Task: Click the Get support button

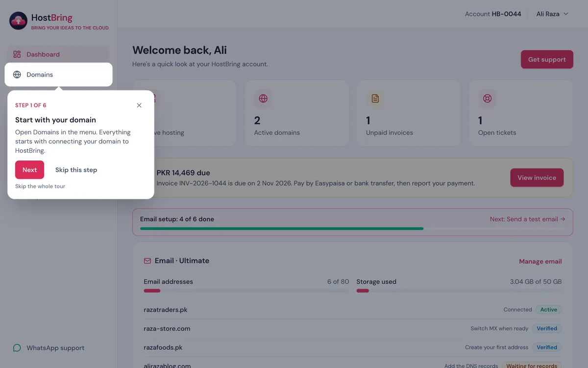Action: (547, 59)
